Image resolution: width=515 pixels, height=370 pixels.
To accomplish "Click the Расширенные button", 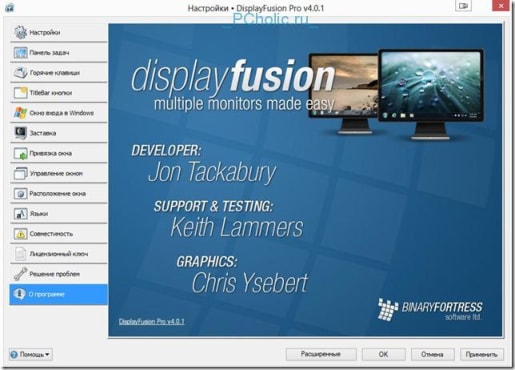I will click(x=321, y=354).
